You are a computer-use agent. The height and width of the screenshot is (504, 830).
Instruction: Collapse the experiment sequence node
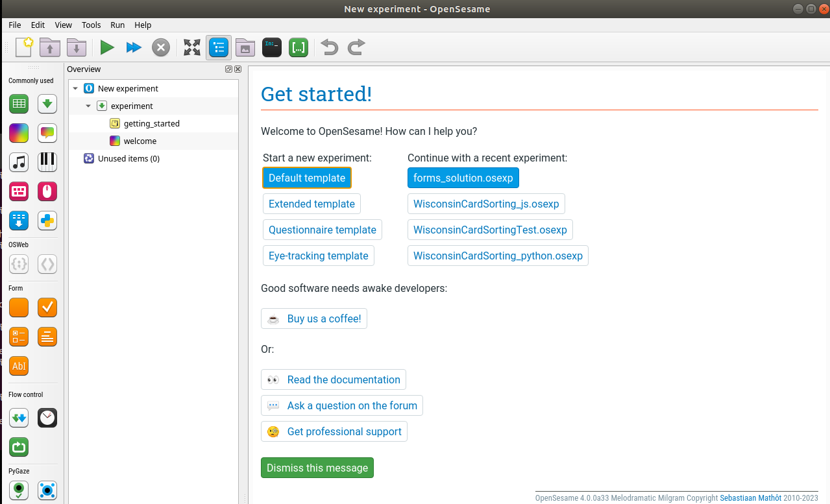coord(89,106)
